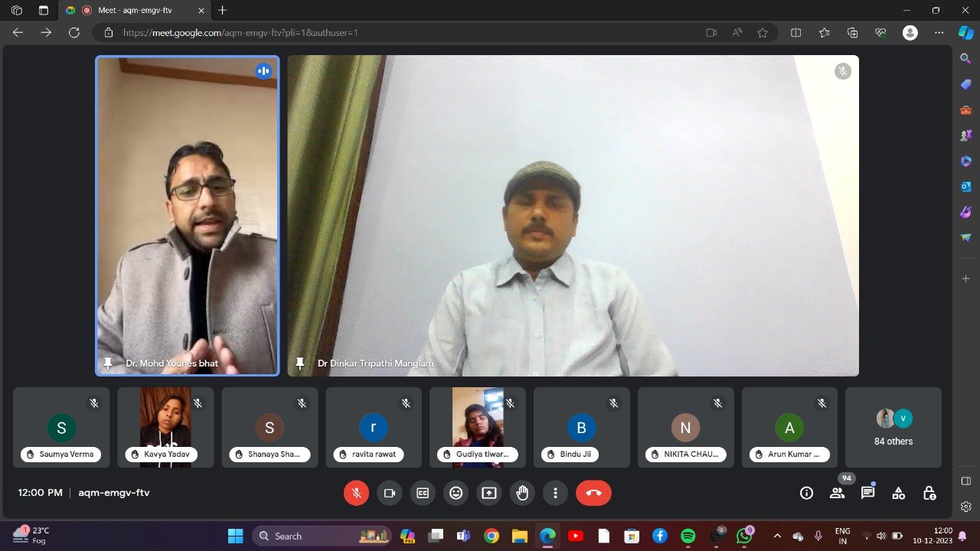Open a new browser tab

(x=223, y=11)
